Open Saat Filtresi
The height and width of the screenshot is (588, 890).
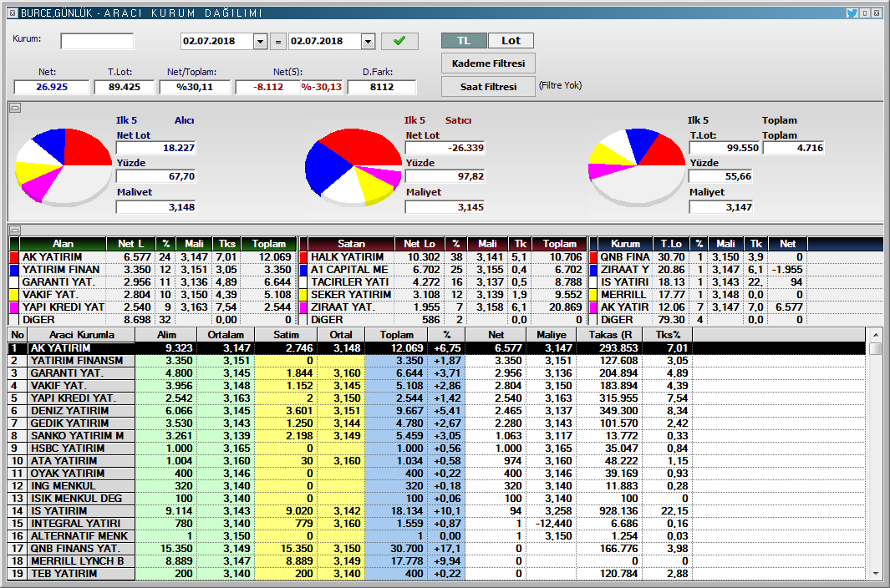click(488, 86)
